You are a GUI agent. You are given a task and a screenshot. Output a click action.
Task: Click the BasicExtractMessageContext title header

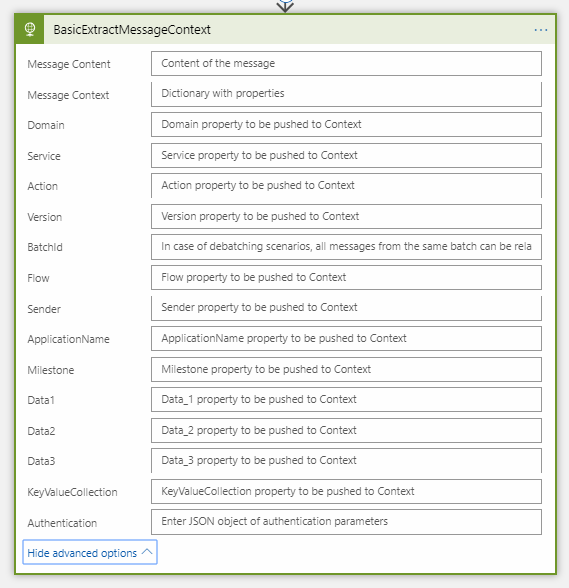(x=132, y=30)
